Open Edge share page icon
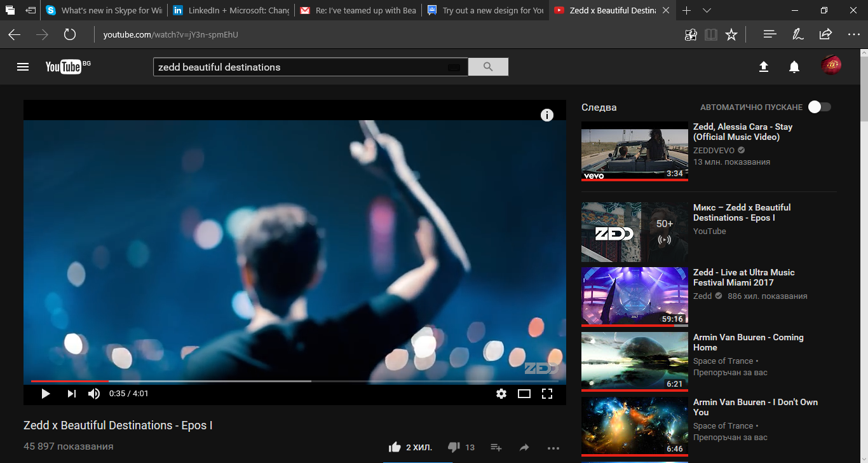The width and height of the screenshot is (868, 463). [x=825, y=34]
